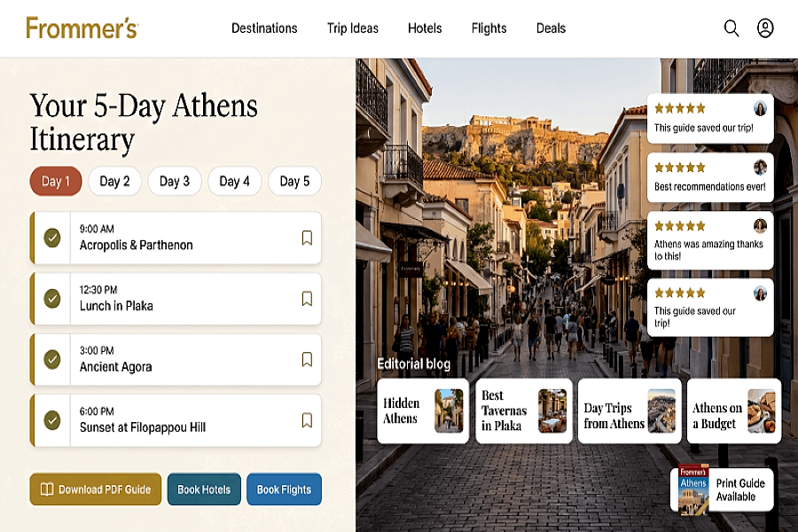The image size is (798, 532).
Task: Click the '6:00 PM' time label
Action: pyautogui.click(x=97, y=411)
